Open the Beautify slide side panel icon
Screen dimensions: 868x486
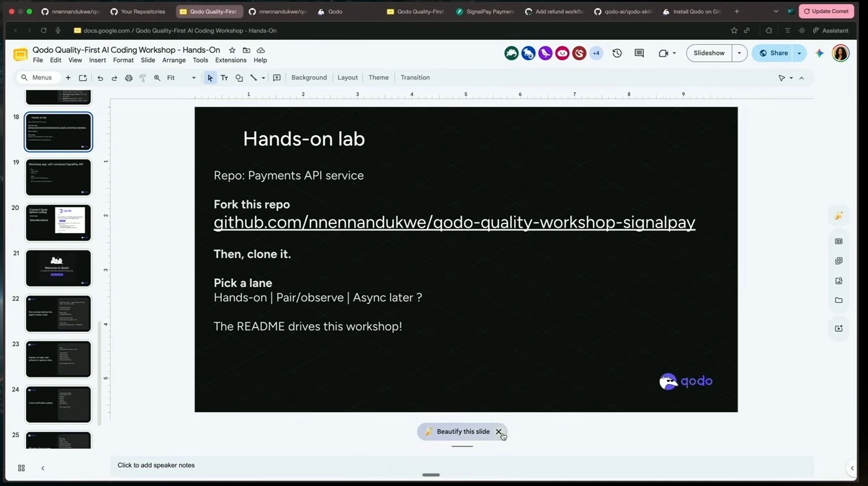(x=838, y=216)
